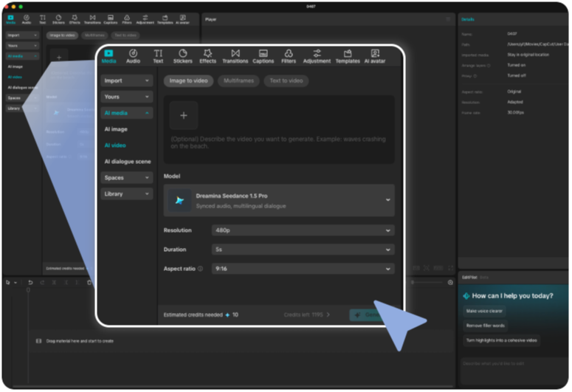Click the small AI avatar icon in the background toolbar
The image size is (572, 392).
pos(183,19)
